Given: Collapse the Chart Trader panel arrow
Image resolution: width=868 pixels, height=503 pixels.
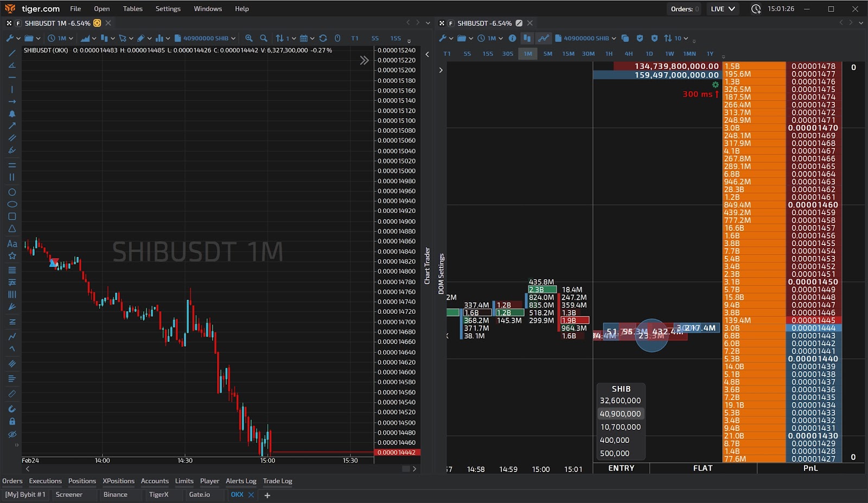Looking at the screenshot, I should pyautogui.click(x=427, y=54).
